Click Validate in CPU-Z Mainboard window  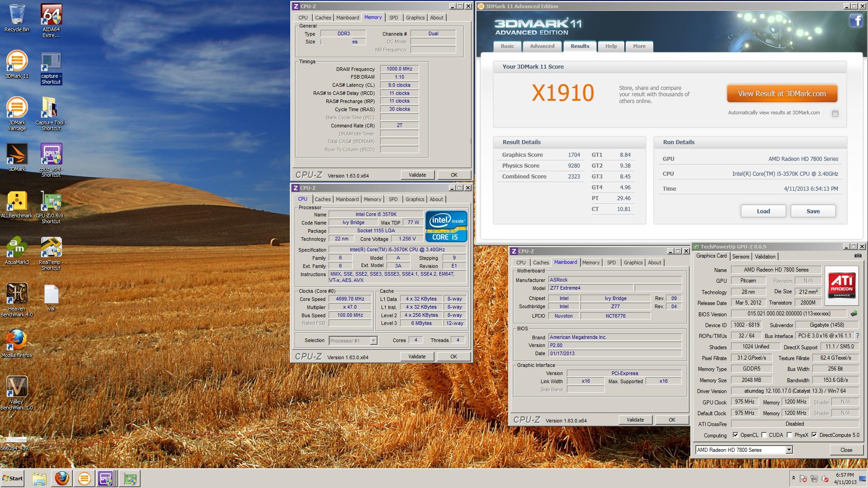(635, 420)
